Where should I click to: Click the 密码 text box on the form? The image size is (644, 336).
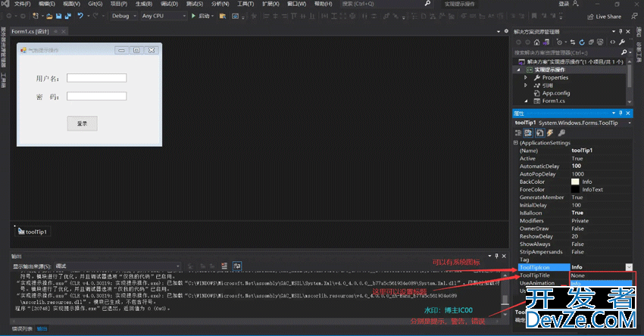click(x=96, y=96)
